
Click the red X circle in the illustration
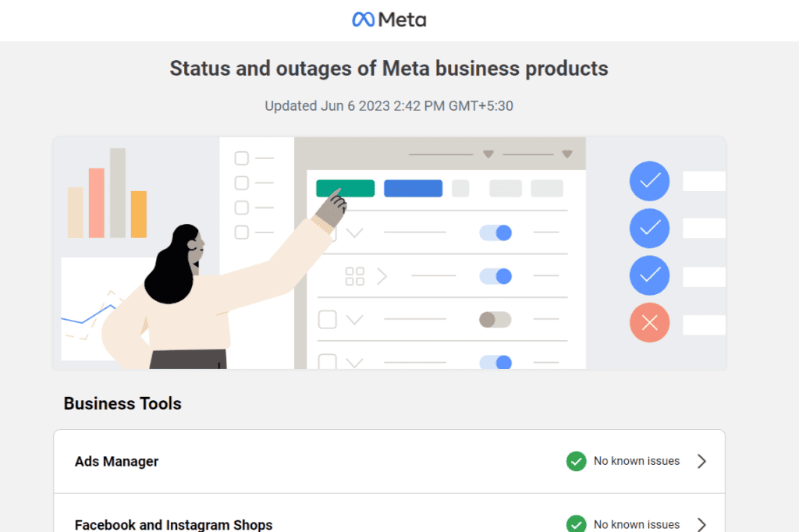(x=649, y=323)
